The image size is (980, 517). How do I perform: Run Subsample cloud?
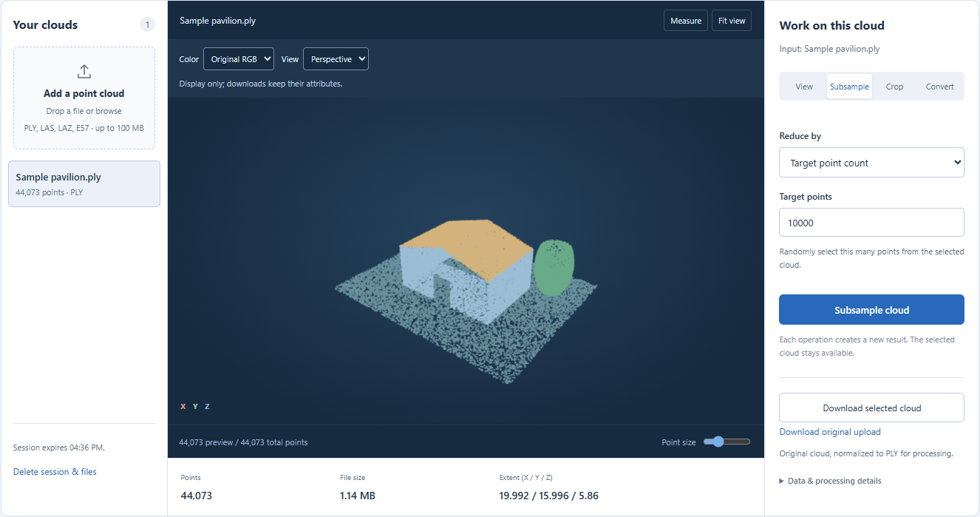tap(871, 310)
